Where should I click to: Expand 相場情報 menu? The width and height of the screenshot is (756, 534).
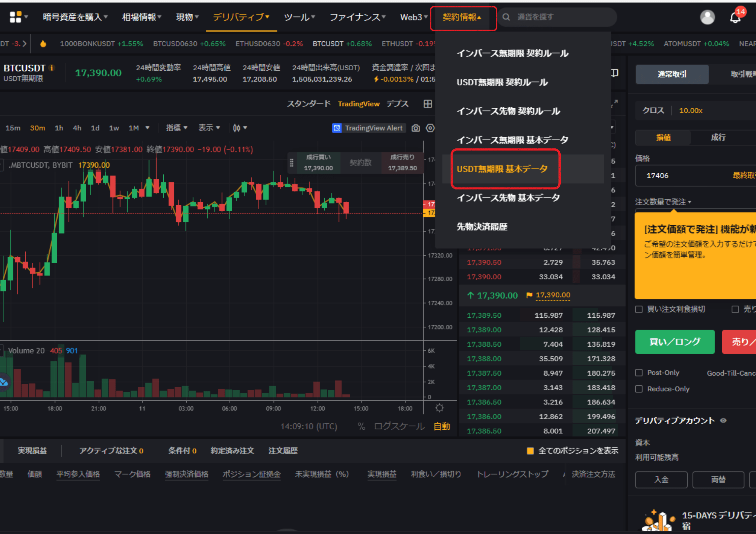(x=142, y=17)
